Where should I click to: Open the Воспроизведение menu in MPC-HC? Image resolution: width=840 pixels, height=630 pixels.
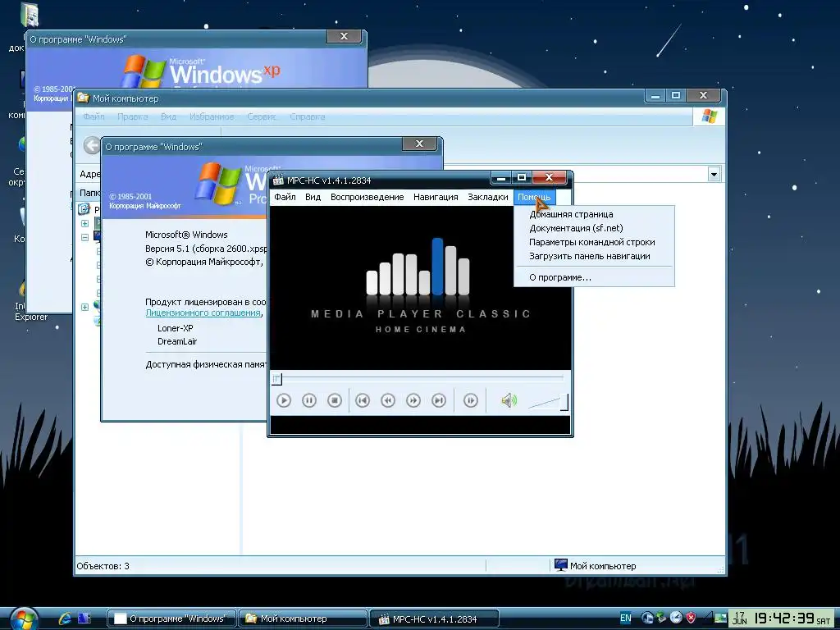[x=367, y=197]
